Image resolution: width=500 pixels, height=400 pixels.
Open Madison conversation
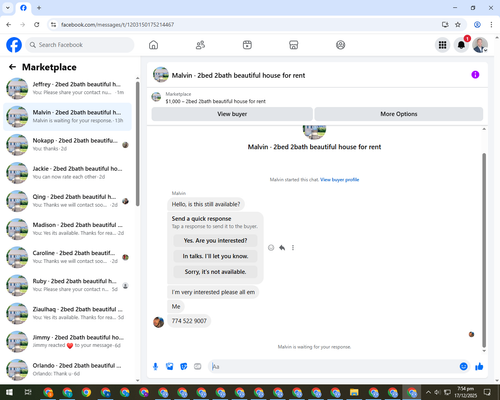[67, 229]
